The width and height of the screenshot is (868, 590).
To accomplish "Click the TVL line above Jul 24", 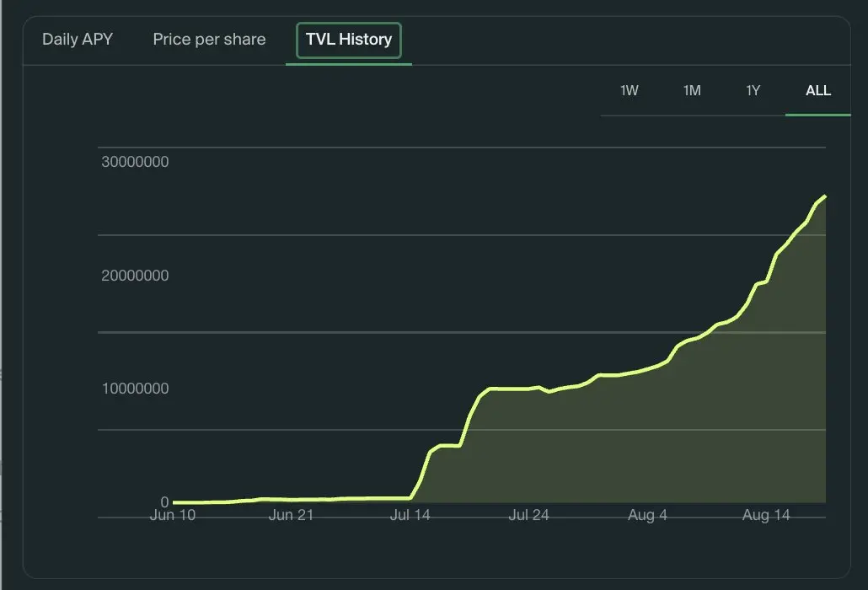I will pos(529,389).
